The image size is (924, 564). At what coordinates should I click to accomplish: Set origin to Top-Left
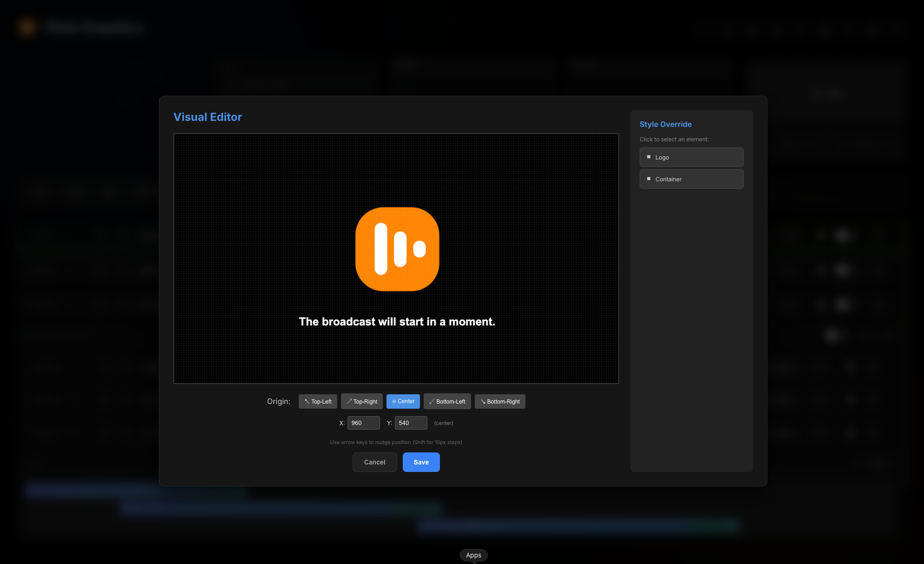click(318, 401)
